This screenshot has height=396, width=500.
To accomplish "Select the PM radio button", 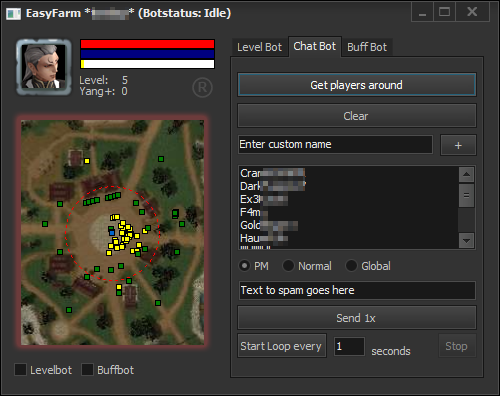I will click(x=245, y=266).
